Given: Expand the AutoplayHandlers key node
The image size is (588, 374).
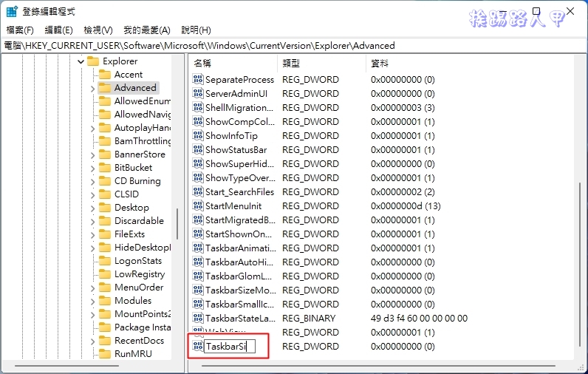Looking at the screenshot, I should (92, 129).
